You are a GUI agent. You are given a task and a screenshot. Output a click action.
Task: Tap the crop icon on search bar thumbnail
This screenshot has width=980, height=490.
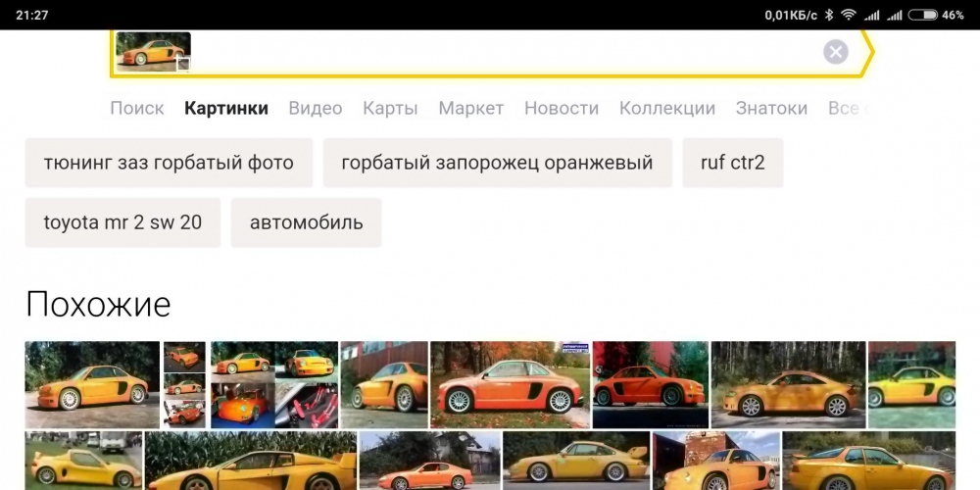182,63
